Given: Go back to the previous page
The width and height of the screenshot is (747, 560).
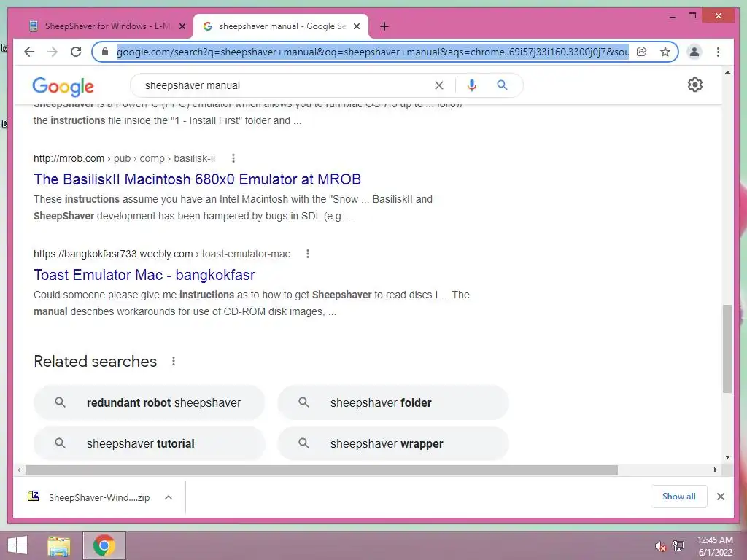Looking at the screenshot, I should pos(29,52).
